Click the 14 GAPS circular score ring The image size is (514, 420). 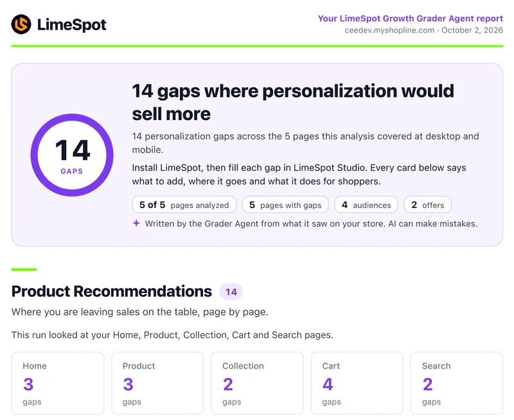[72, 155]
